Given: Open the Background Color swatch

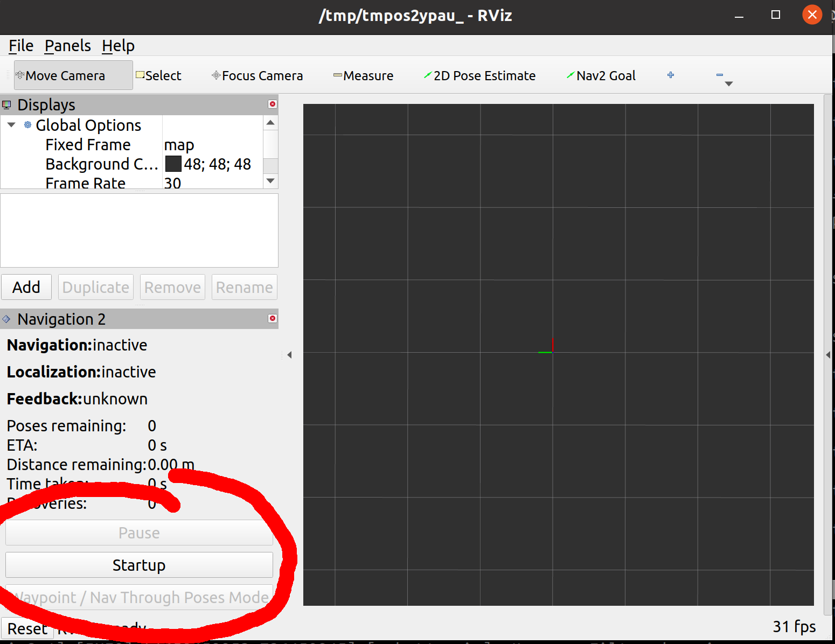Looking at the screenshot, I should [x=173, y=164].
